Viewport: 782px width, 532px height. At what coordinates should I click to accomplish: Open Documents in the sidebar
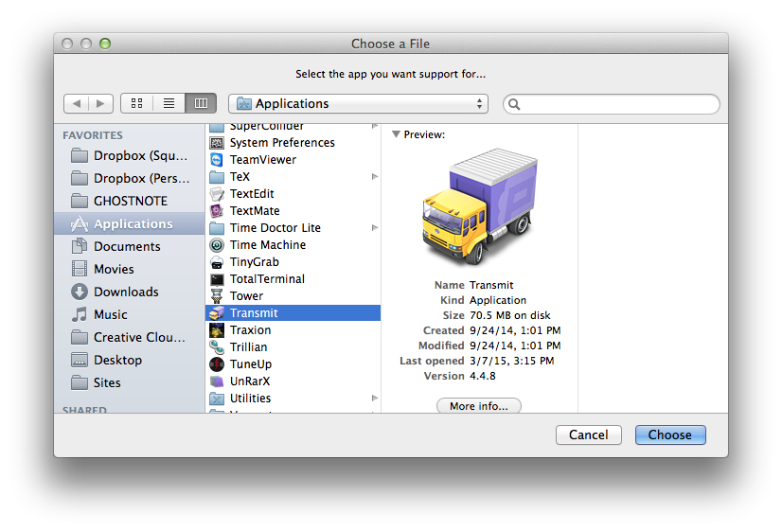[x=130, y=246]
